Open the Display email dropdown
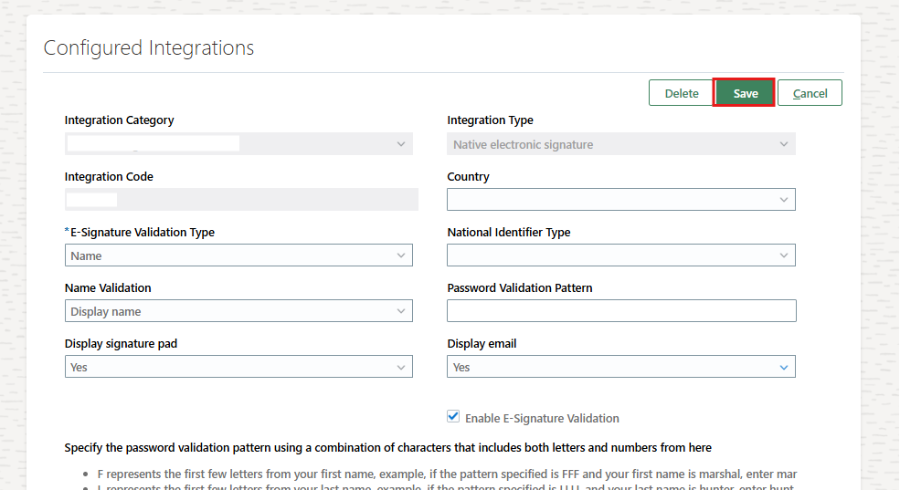Image resolution: width=900 pixels, height=490 pixels. [621, 367]
